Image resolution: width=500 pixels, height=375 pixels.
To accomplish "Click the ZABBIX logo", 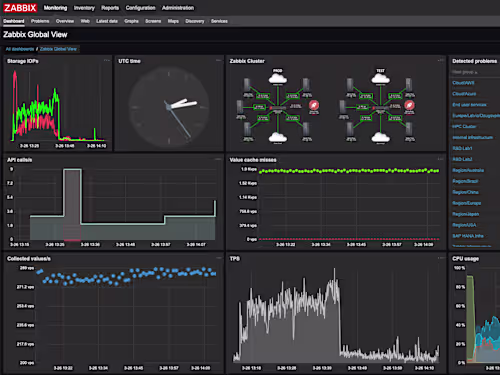I will click(20, 8).
